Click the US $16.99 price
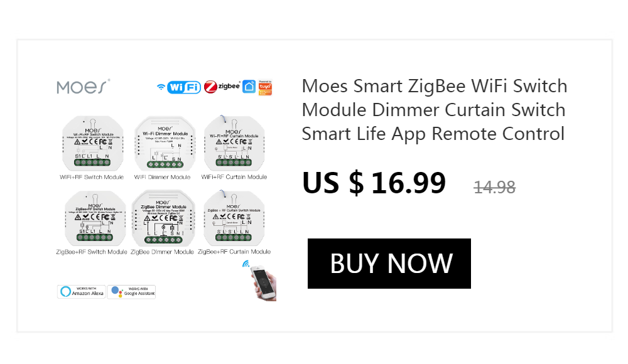Image resolution: width=628 pixels, height=364 pixels. click(x=374, y=183)
